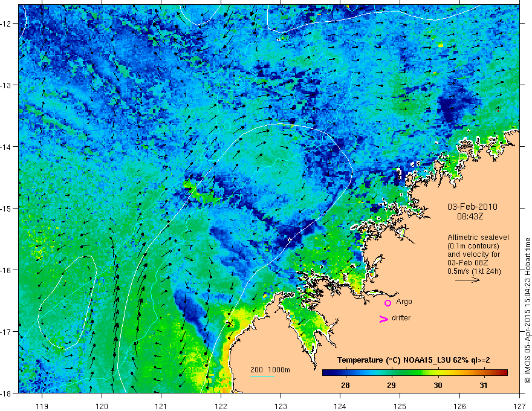Image resolution: width=532 pixels, height=411 pixels.
Task: Click longitude axis label 125
Action: pos(400,406)
